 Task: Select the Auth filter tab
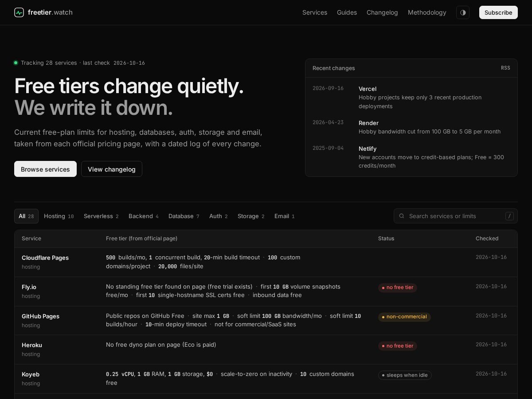(x=219, y=216)
